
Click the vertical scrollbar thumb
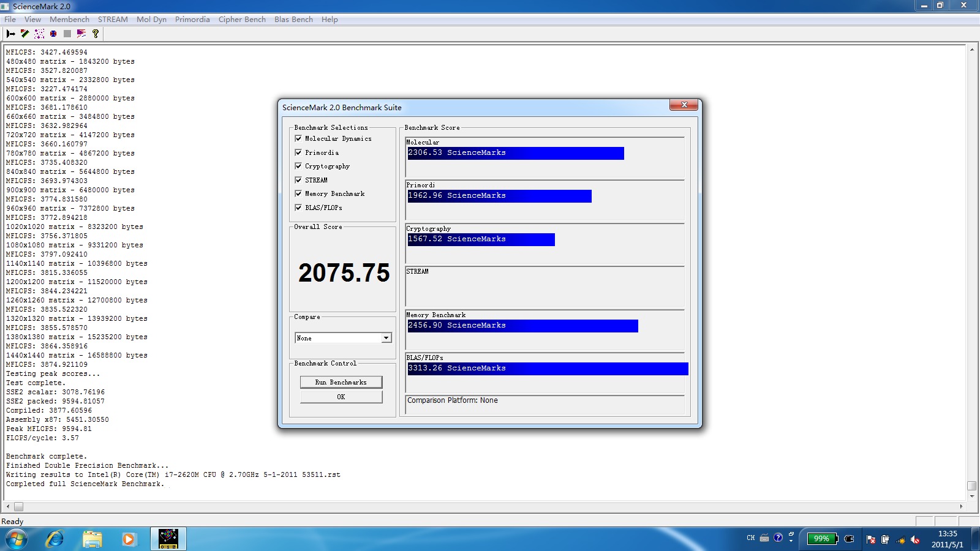(x=971, y=486)
